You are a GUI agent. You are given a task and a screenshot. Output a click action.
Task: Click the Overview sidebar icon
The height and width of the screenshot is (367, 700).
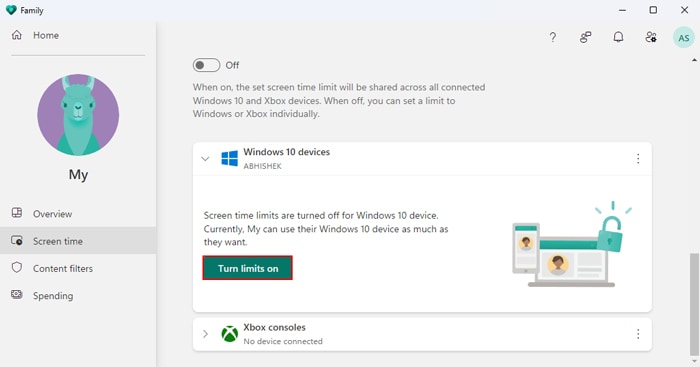17,213
